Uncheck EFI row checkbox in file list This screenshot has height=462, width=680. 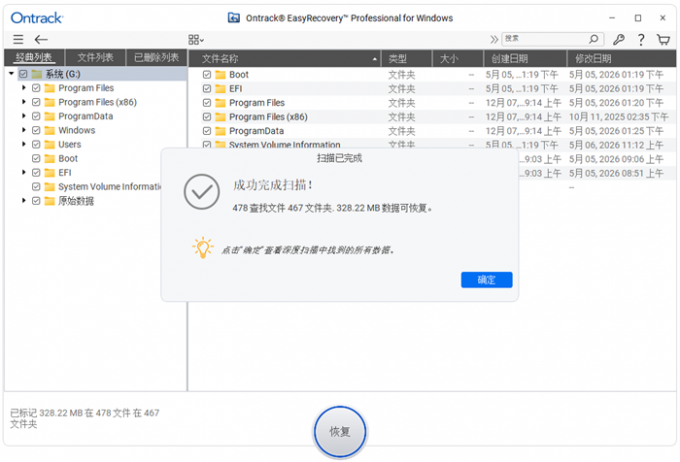click(207, 88)
